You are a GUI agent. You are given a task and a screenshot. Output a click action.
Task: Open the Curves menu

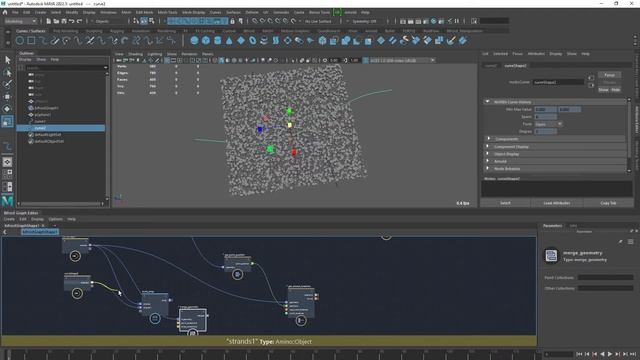(x=215, y=13)
